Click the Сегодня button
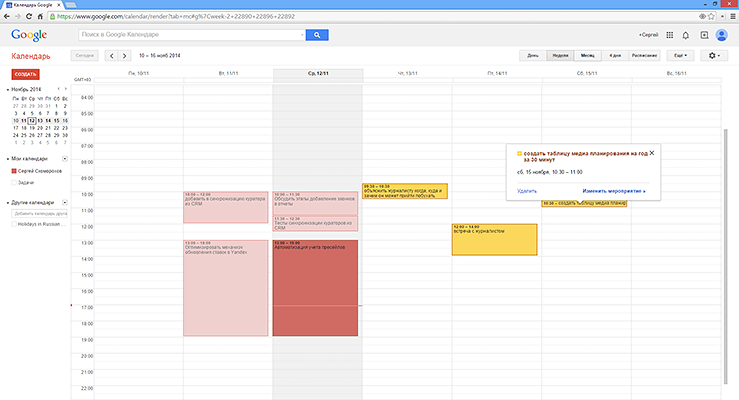Screen dimensions: 739x400 pos(85,56)
